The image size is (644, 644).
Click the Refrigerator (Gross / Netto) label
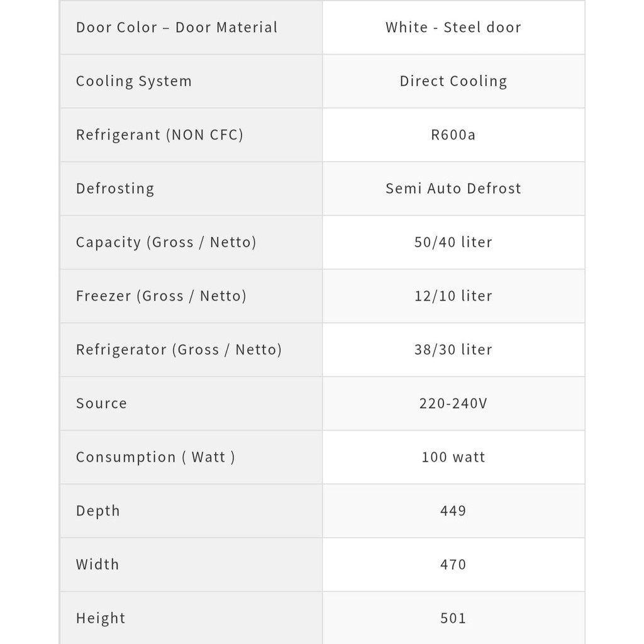[x=179, y=350]
